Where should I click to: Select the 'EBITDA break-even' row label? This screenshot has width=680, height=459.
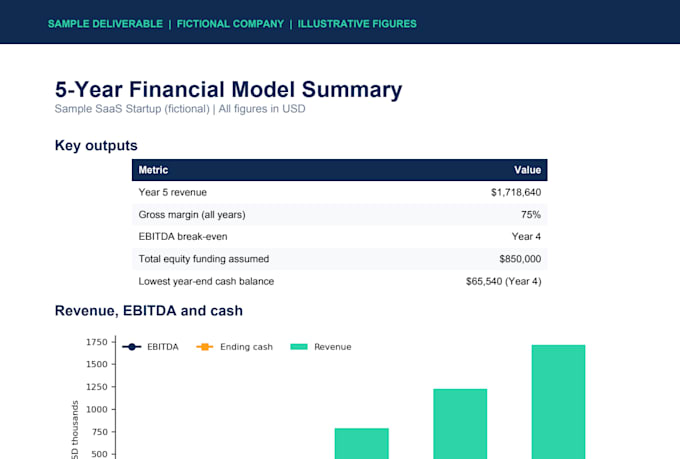[x=183, y=236]
